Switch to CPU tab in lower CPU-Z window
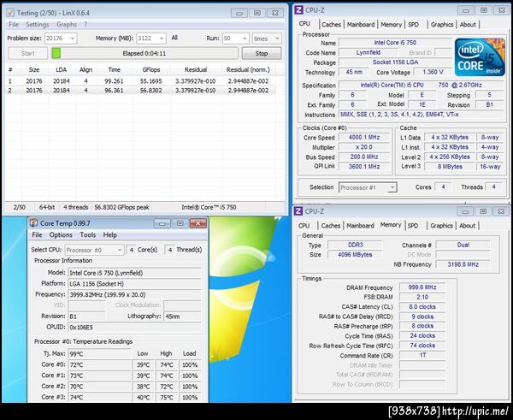513x420 pixels. click(x=304, y=226)
